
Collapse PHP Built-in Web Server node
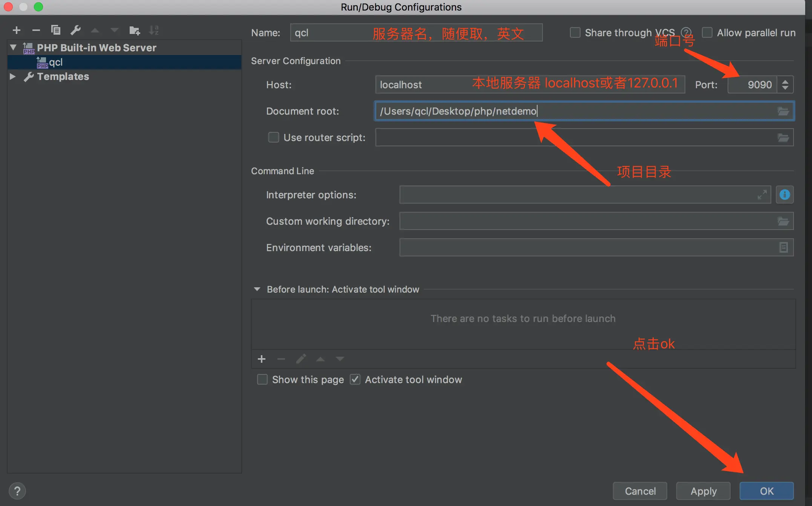[13, 48]
